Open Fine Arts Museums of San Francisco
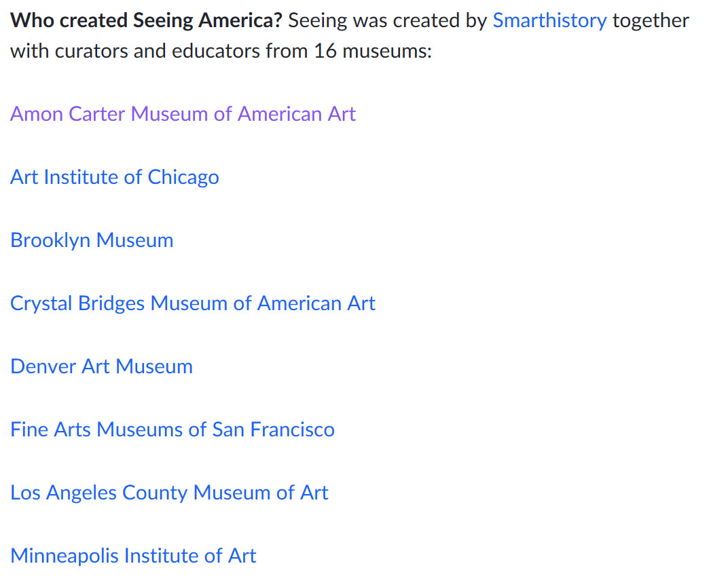Image resolution: width=728 pixels, height=585 pixels. click(172, 430)
